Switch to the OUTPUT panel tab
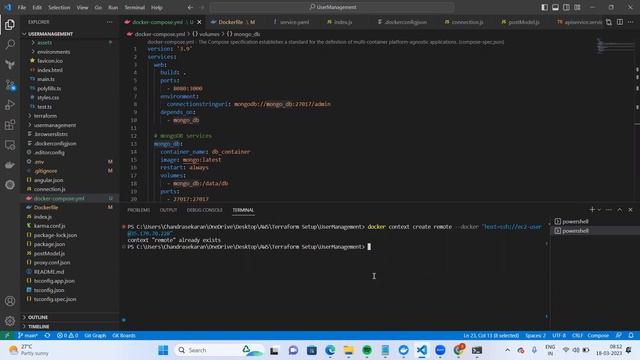 point(168,210)
